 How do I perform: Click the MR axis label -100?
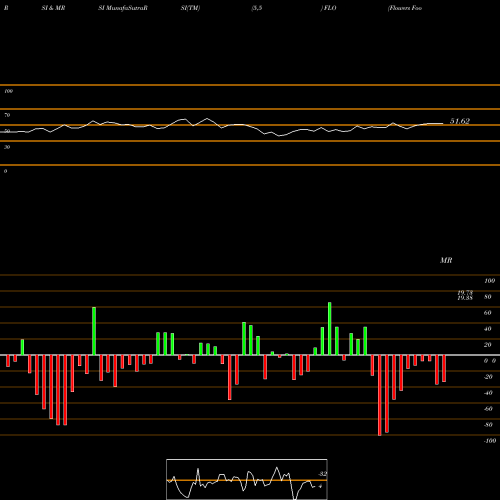tap(490, 441)
